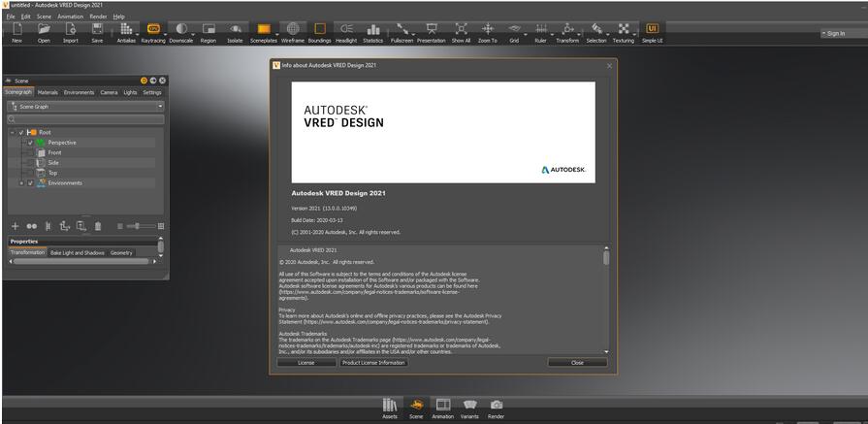Toggle Antialias in the toolbar
The image size is (868, 424).
point(126,33)
